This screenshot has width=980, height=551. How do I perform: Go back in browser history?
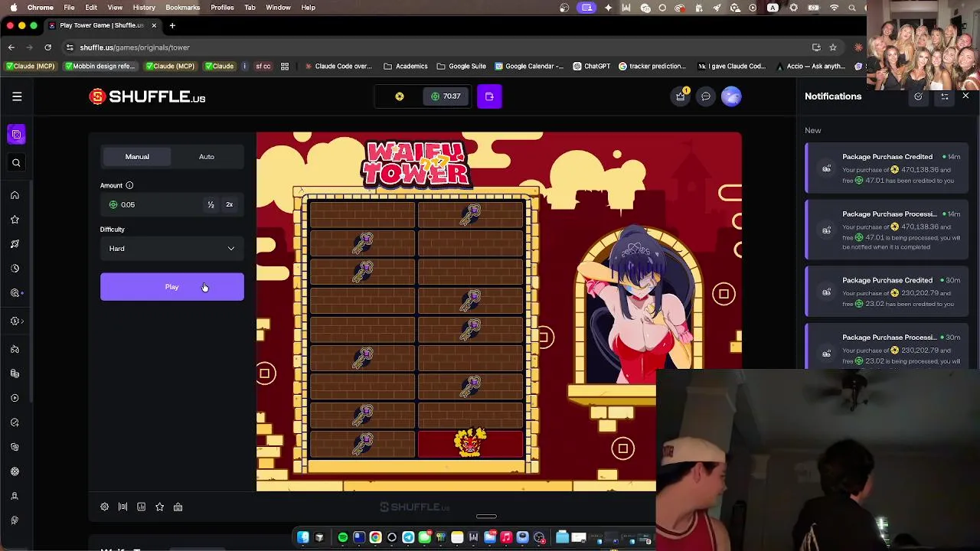tap(11, 47)
